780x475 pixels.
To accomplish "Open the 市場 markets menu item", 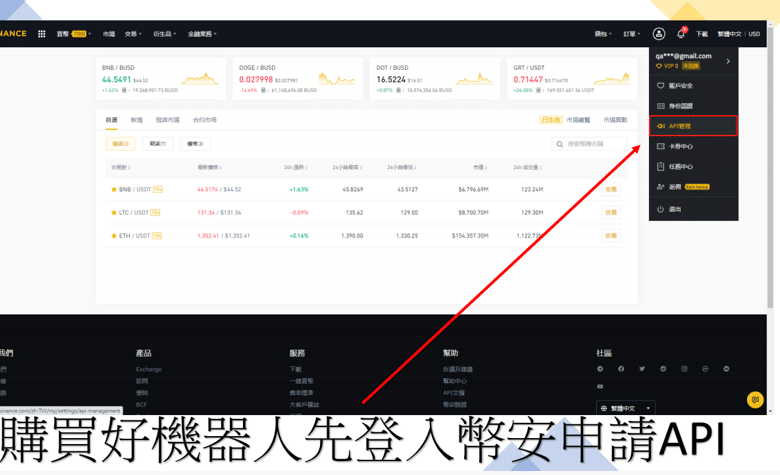I will coord(108,34).
